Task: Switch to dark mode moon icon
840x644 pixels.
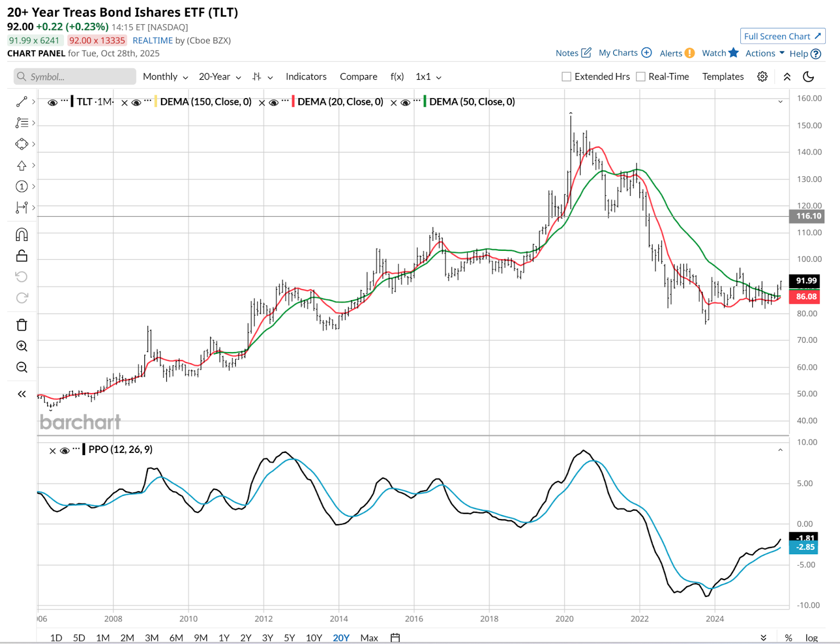Action: pyautogui.click(x=808, y=77)
